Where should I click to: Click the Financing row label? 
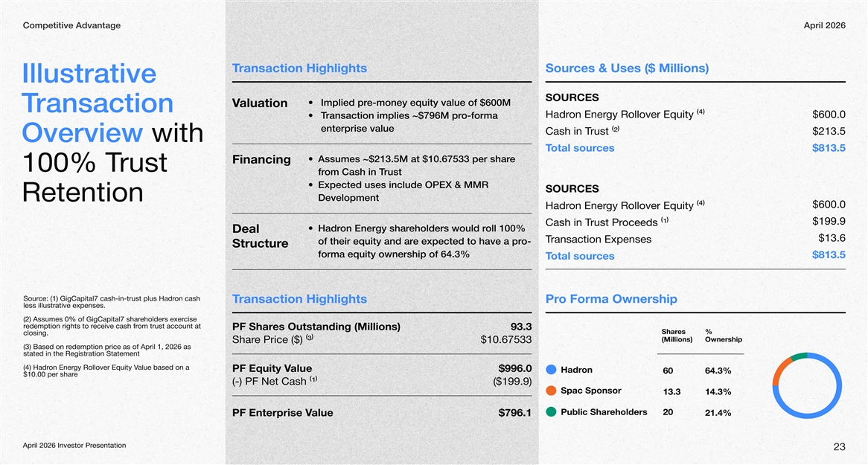click(x=261, y=160)
